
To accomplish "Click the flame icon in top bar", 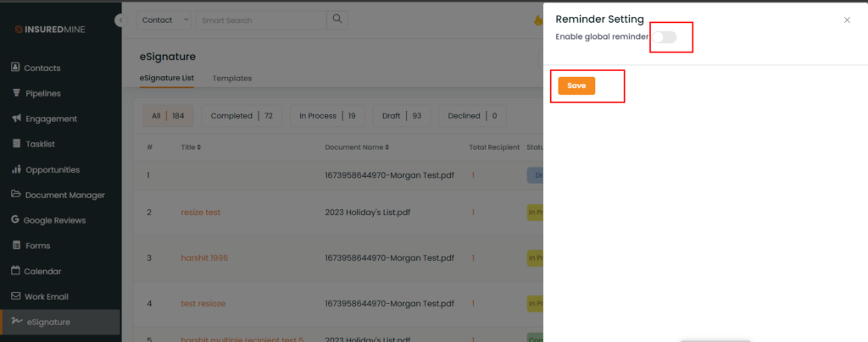I will click(538, 20).
